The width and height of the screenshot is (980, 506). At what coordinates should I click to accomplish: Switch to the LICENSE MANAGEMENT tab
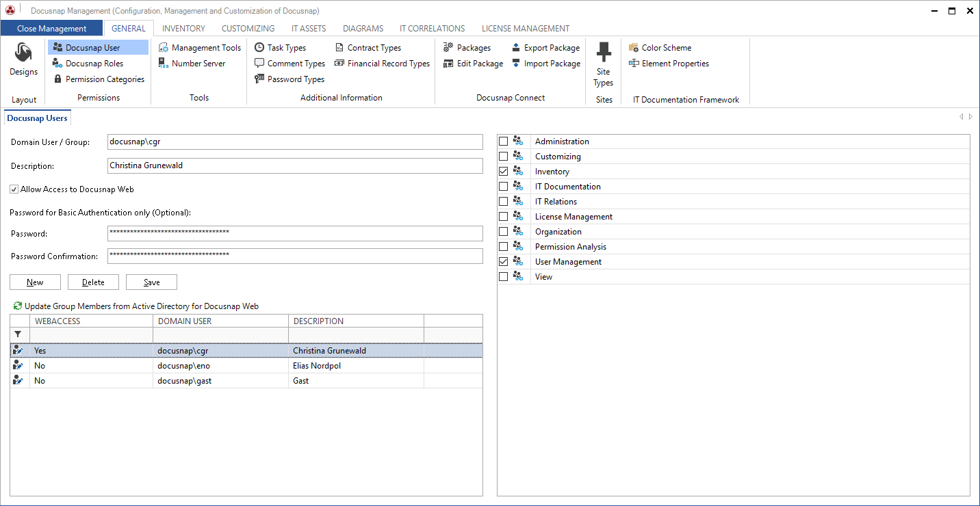pyautogui.click(x=526, y=29)
